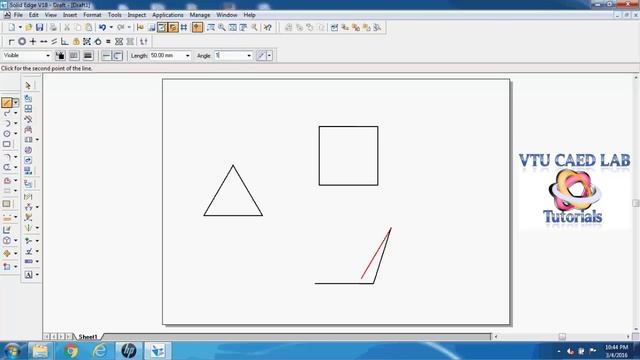Toggle the grid display icon
Screen dimensions: 640x360
pyautogui.click(x=184, y=27)
